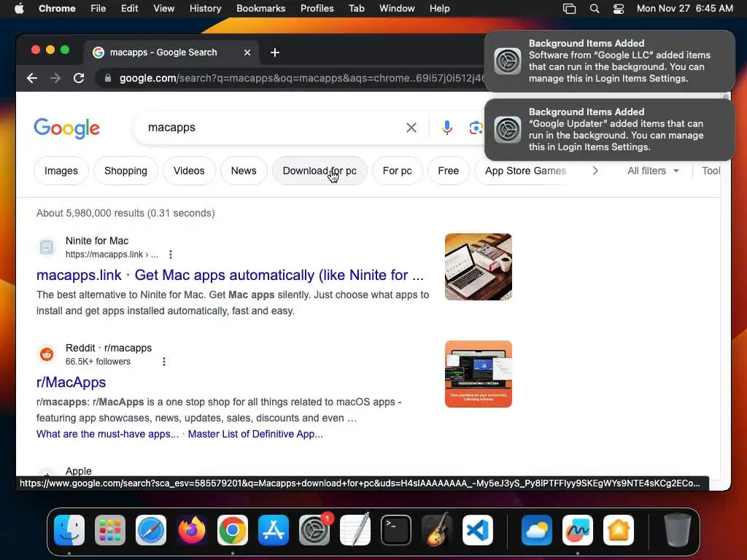
Task: Launch GarageBand from the Dock
Action: pos(437,530)
